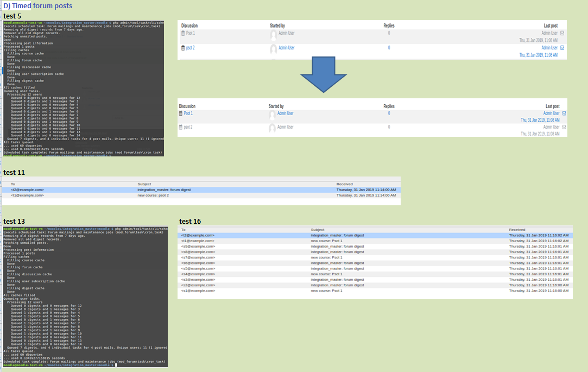The width and height of the screenshot is (588, 372).
Task: Select the email sent to s7@example.com
Action: (375, 257)
